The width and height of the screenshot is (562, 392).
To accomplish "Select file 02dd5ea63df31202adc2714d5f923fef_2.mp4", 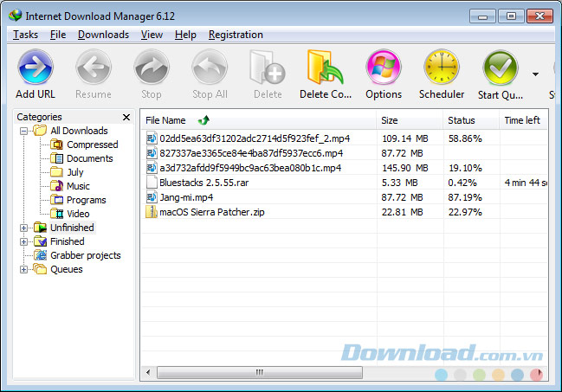I will (255, 138).
